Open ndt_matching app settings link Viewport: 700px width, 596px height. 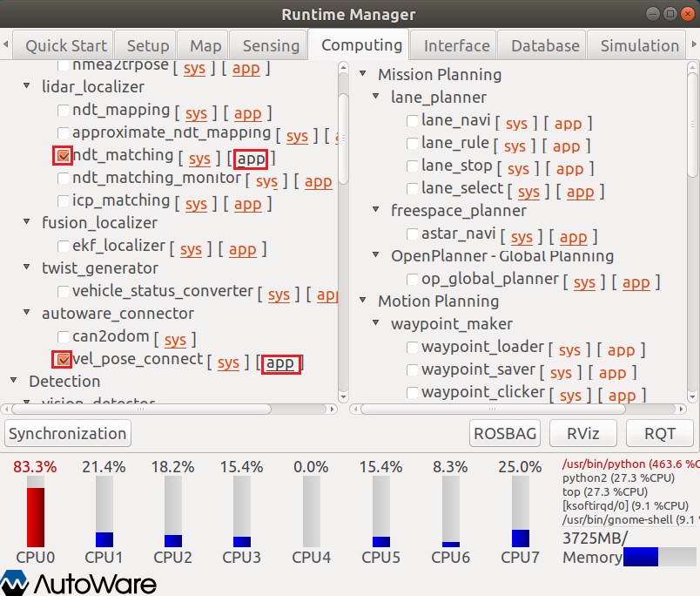[251, 159]
